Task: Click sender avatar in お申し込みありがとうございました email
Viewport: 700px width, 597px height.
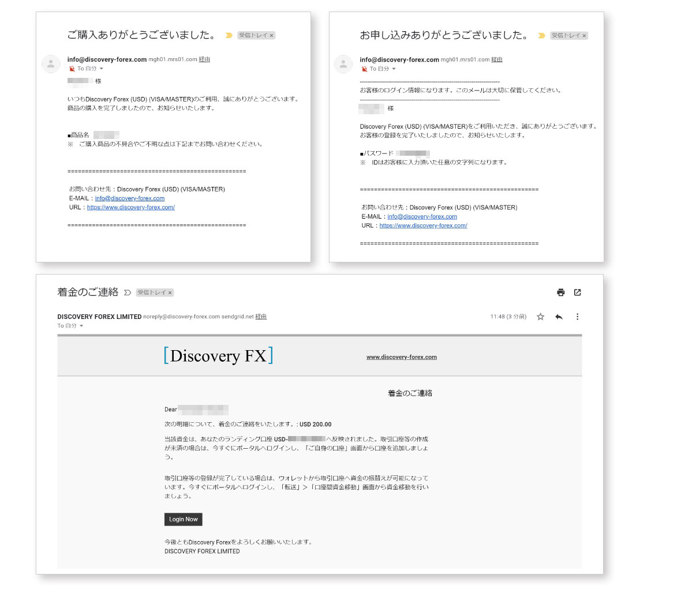Action: click(x=343, y=64)
